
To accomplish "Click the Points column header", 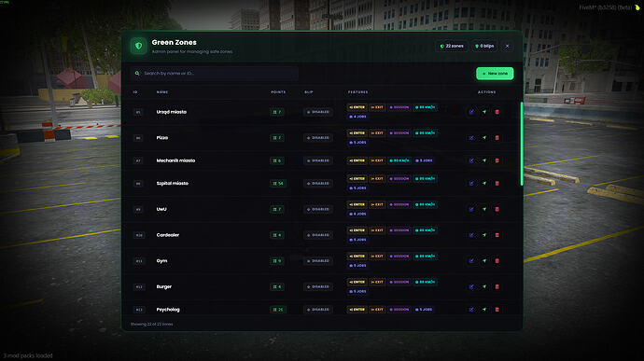I will 278,92.
